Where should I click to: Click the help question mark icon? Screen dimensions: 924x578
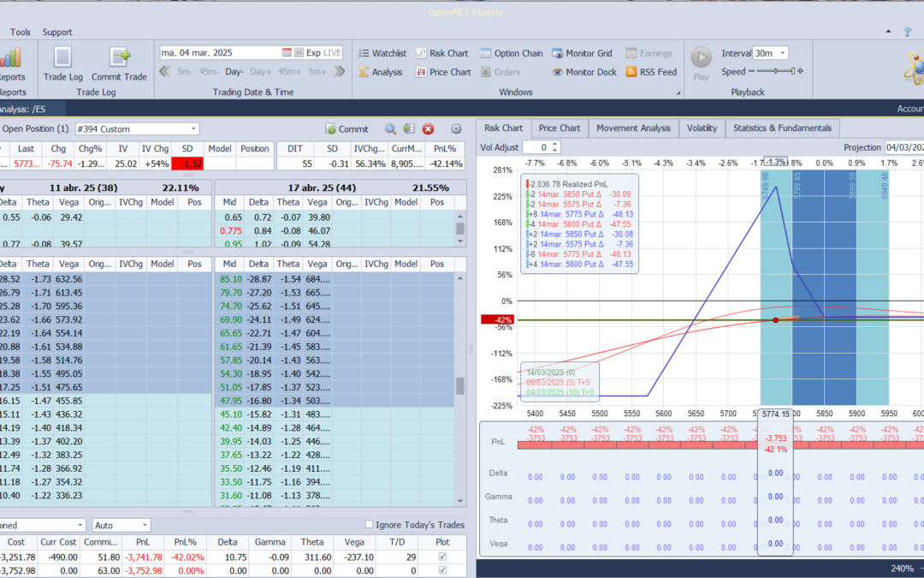click(x=908, y=32)
